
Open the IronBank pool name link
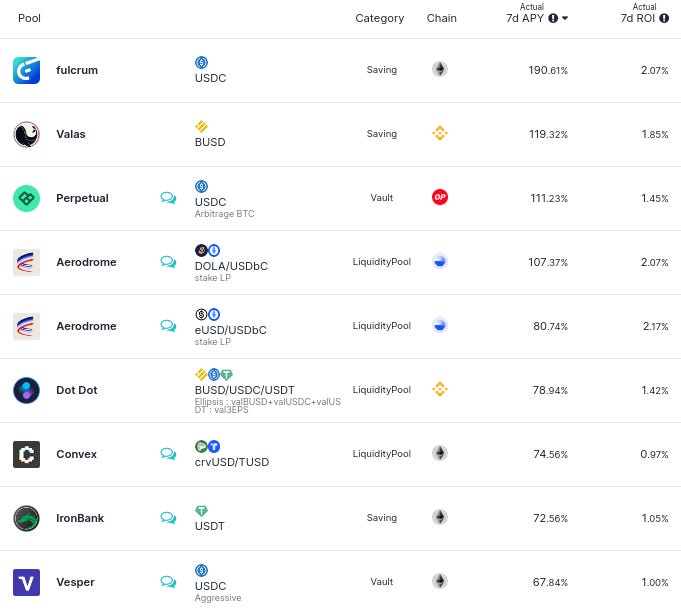pos(80,518)
